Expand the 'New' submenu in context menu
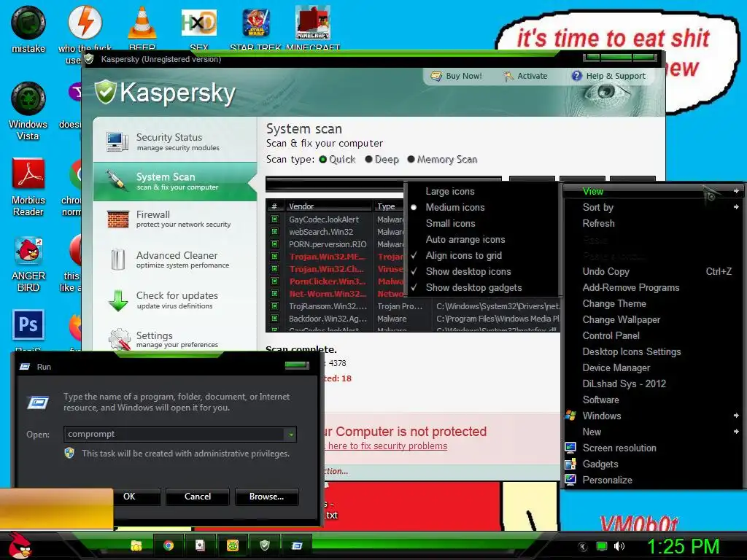Screen dimensions: 747x560 pos(653,432)
